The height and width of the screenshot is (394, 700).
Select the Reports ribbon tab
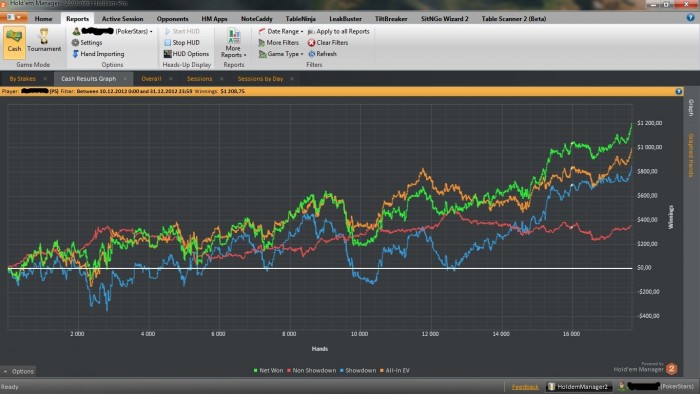pos(77,19)
